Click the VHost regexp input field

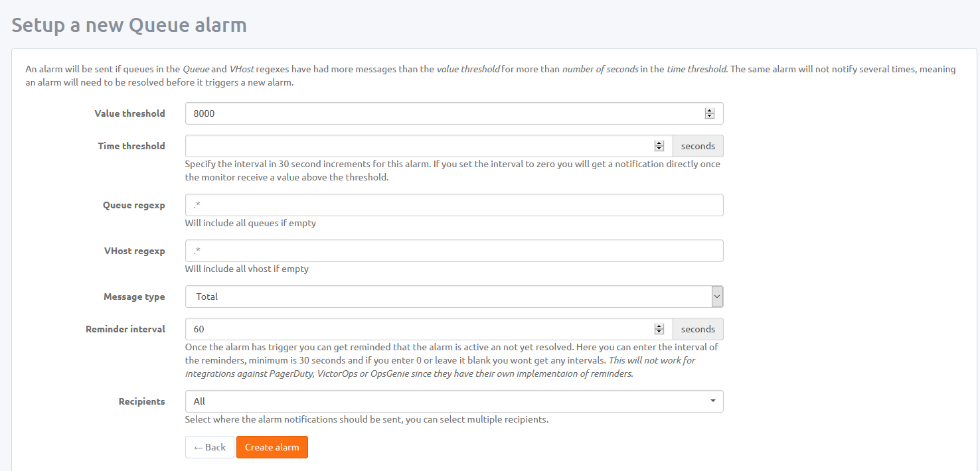(x=454, y=251)
